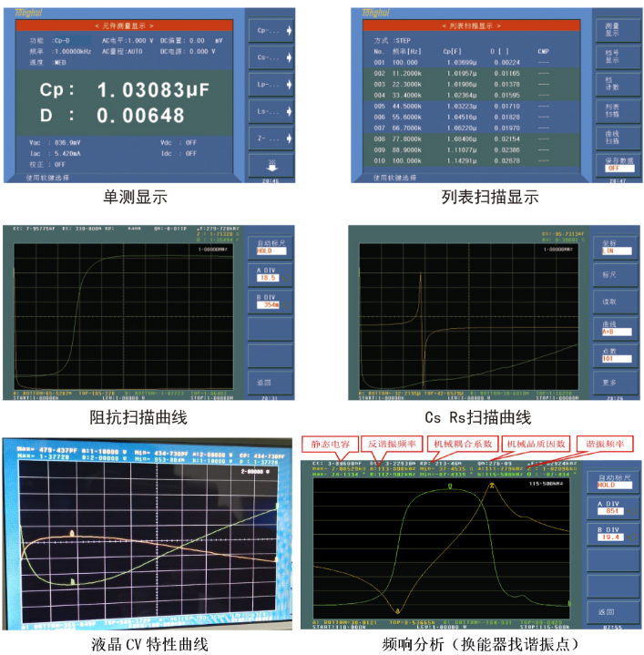Click the CMP column header
Viewport: 644px width, 655px height.
pos(543,51)
